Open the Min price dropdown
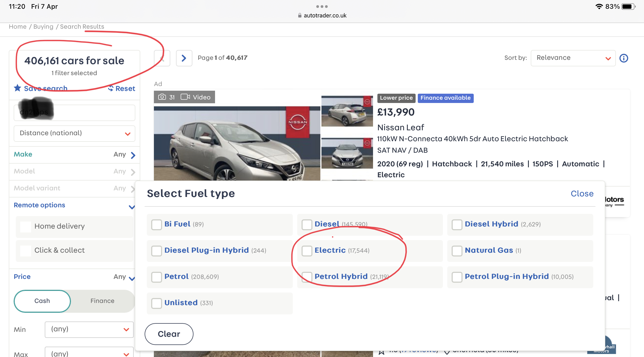This screenshot has height=357, width=644. (x=89, y=329)
